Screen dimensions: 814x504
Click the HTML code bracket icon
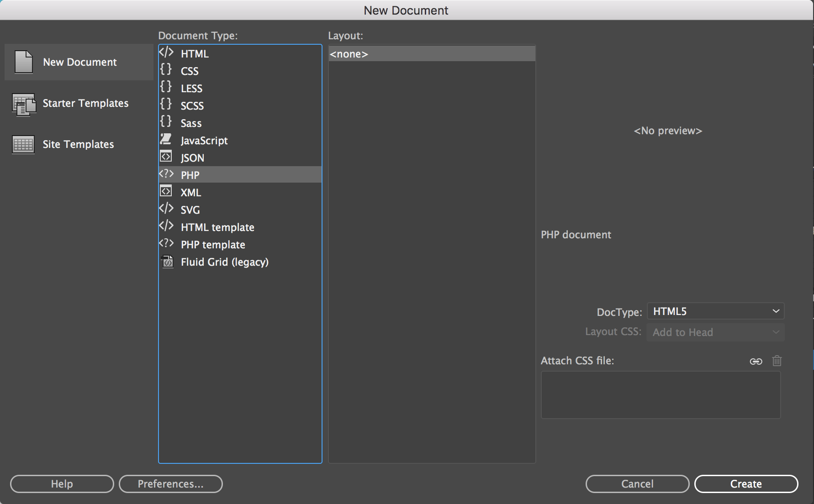[166, 52]
